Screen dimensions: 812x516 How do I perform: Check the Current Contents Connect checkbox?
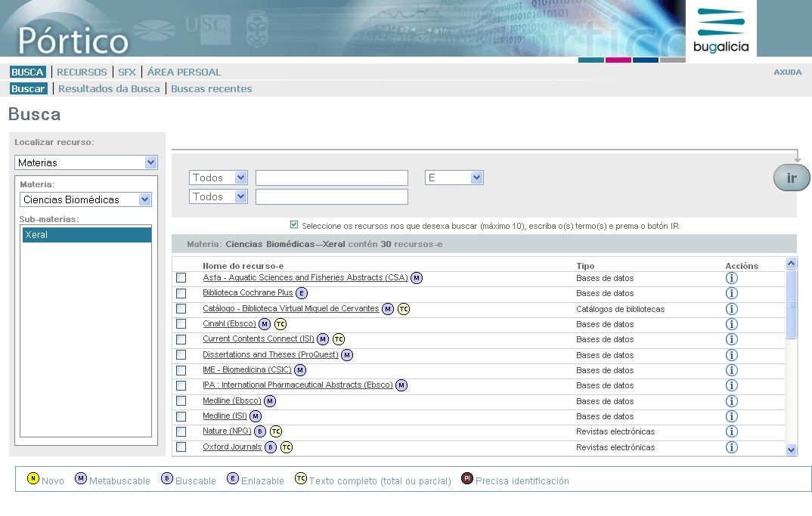point(181,339)
